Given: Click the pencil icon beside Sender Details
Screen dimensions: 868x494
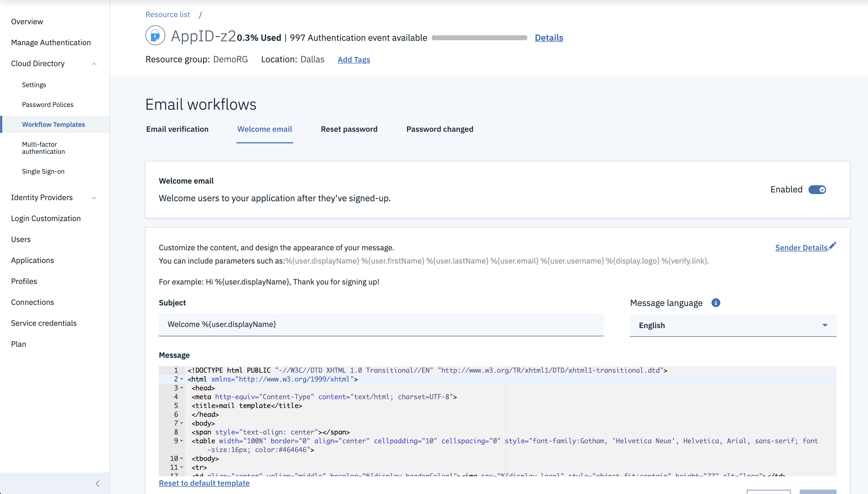Looking at the screenshot, I should click(832, 246).
